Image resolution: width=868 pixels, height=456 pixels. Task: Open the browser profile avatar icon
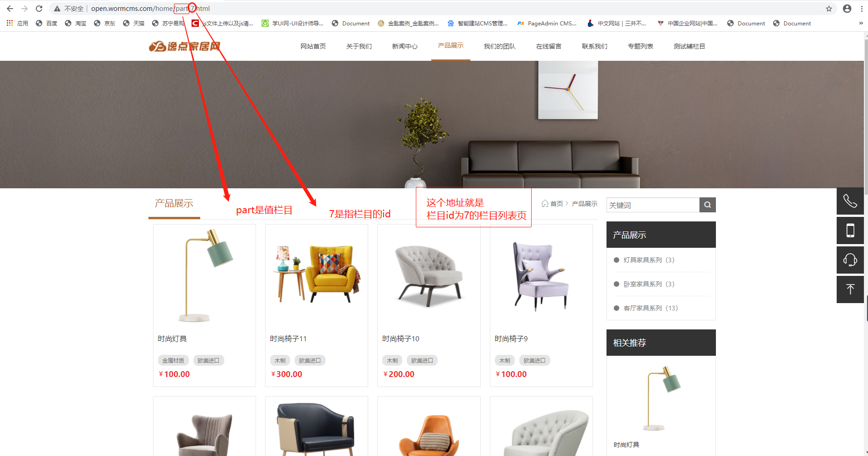(847, 9)
